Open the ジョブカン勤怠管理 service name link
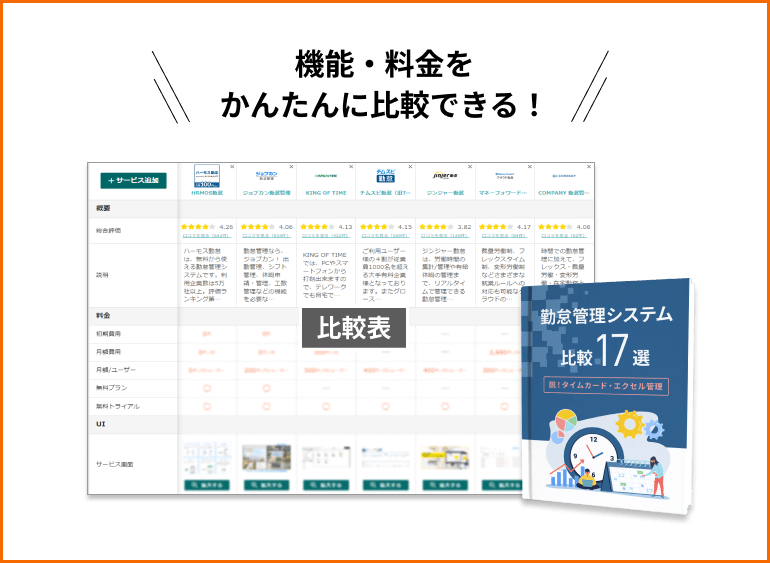The image size is (770, 563). (267, 193)
